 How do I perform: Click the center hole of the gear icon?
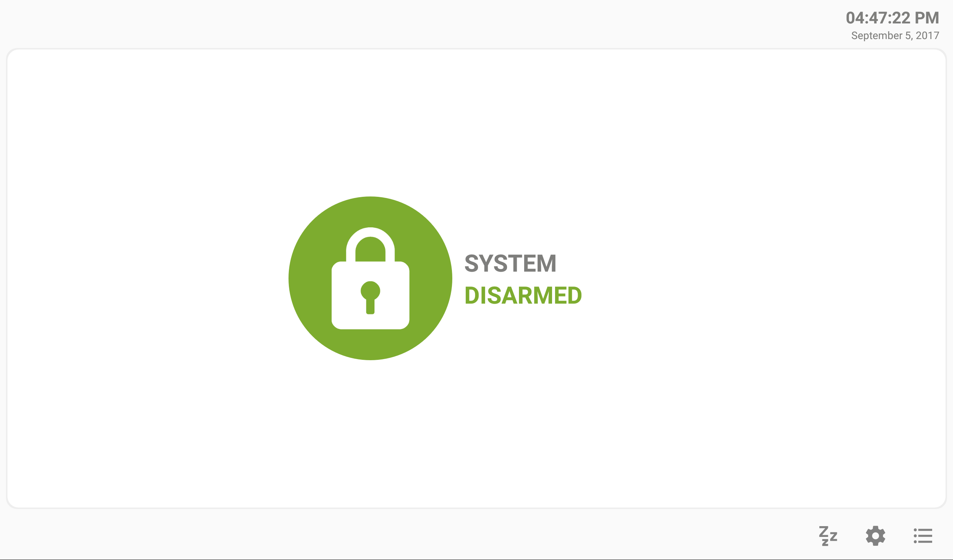pos(876,536)
